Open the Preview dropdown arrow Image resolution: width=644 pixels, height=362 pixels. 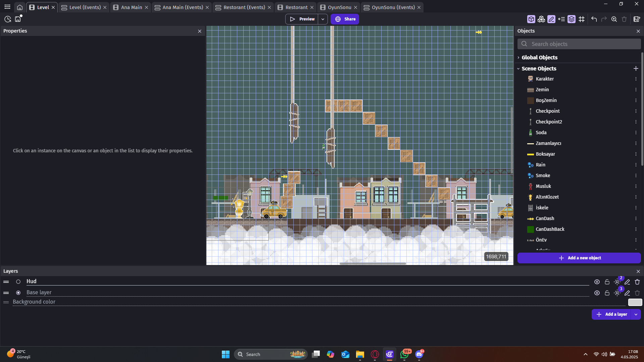pyautogui.click(x=323, y=19)
